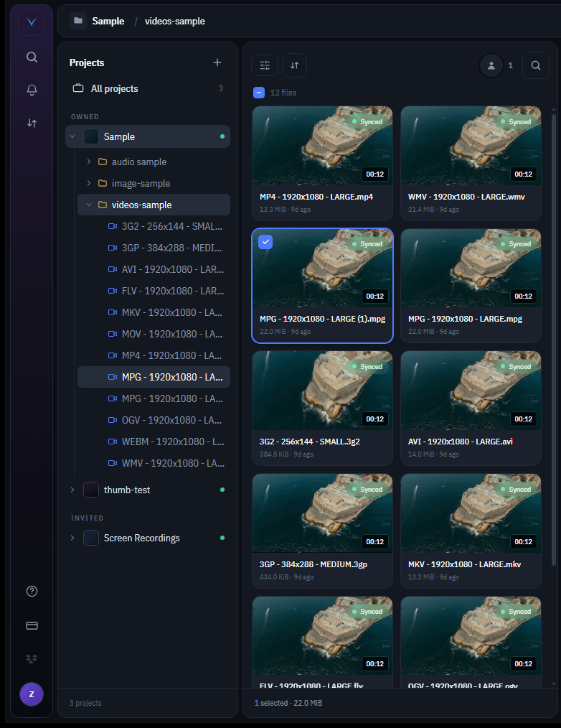Image resolution: width=561 pixels, height=728 pixels.
Task: Click the app logo at the top of the sidebar
Action: [32, 22]
